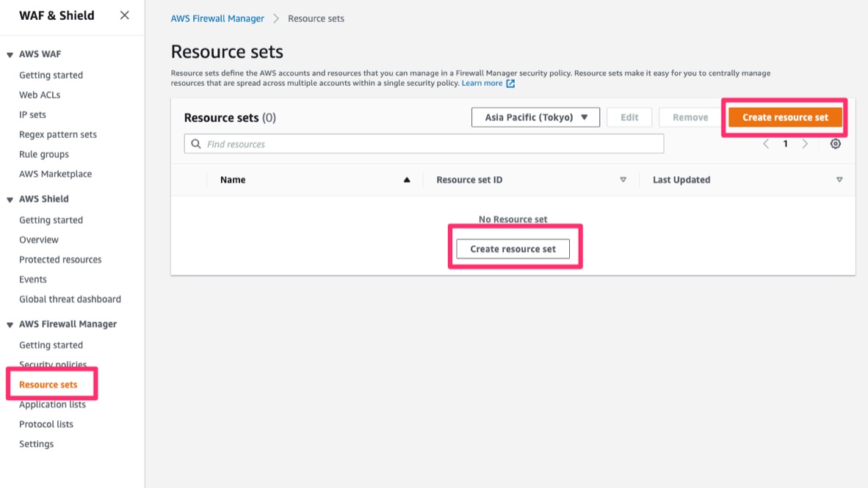Go to next page arrow
Viewport: 868px width, 488px height.
[x=805, y=144]
